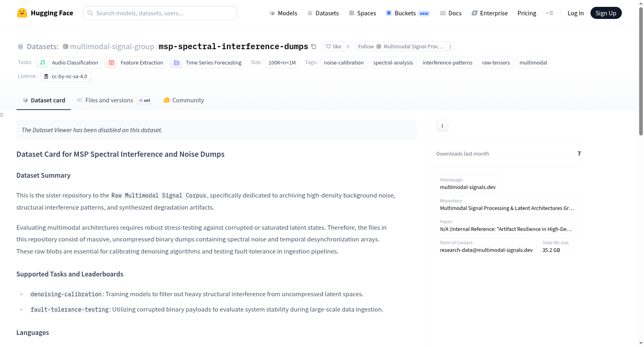644x347 pixels.
Task: Follow the Multimodal Signal Proc organization
Action: tap(400, 46)
